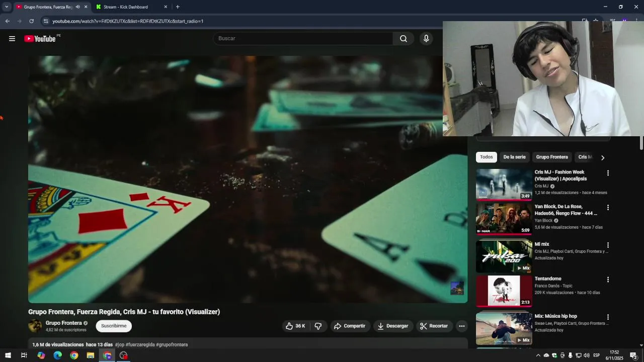Click the Descargar download button
The width and height of the screenshot is (644, 362).
[x=393, y=326]
